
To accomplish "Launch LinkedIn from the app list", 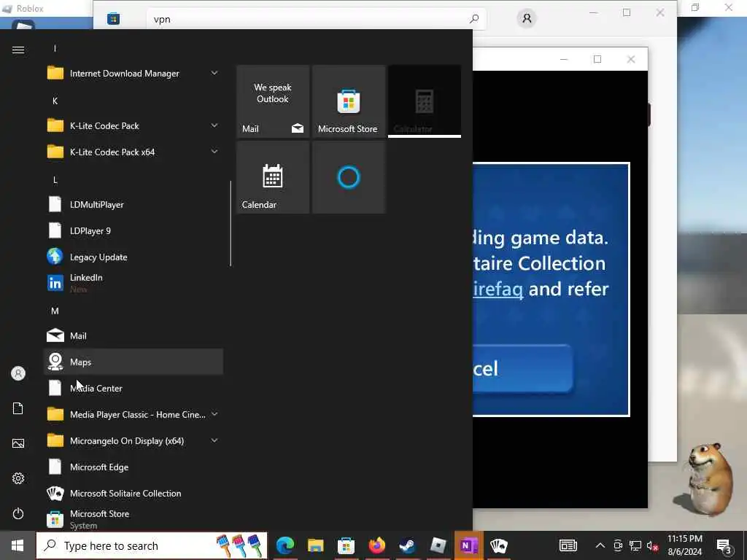I will pyautogui.click(x=133, y=284).
